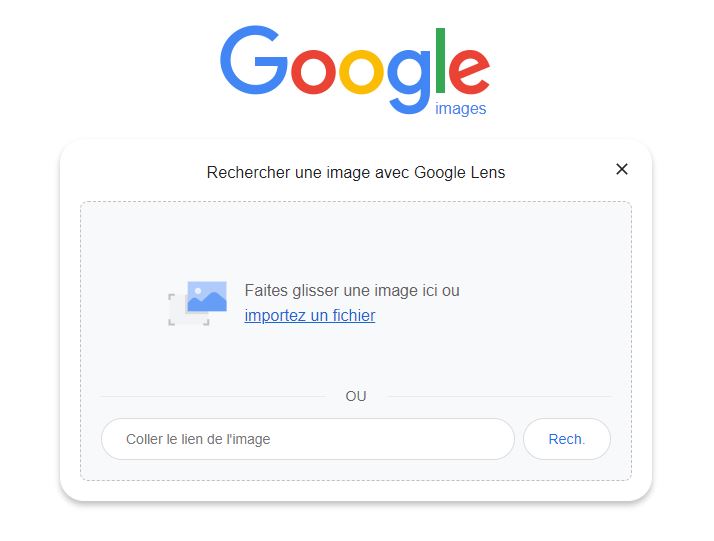714x541 pixels.
Task: Close the Google Lens search dialog
Action: pos(622,169)
